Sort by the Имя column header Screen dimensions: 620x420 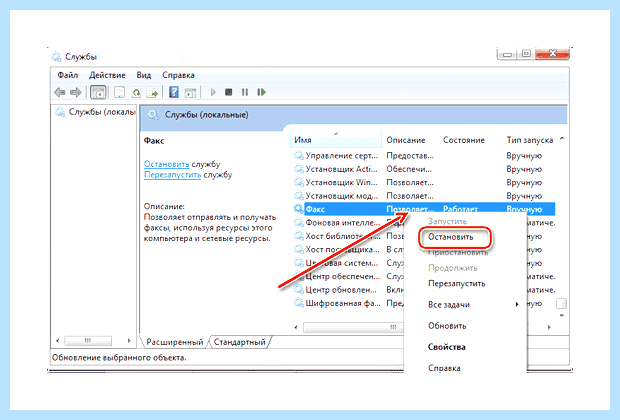tap(336, 140)
